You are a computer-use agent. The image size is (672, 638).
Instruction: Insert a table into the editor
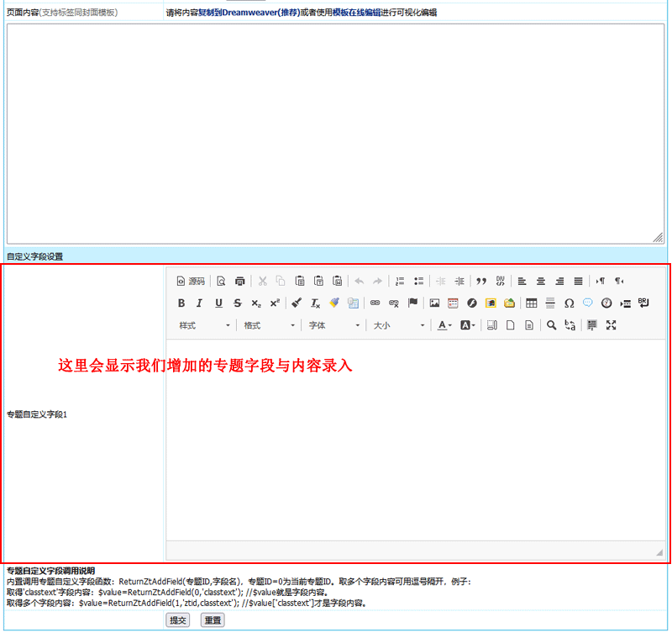532,303
